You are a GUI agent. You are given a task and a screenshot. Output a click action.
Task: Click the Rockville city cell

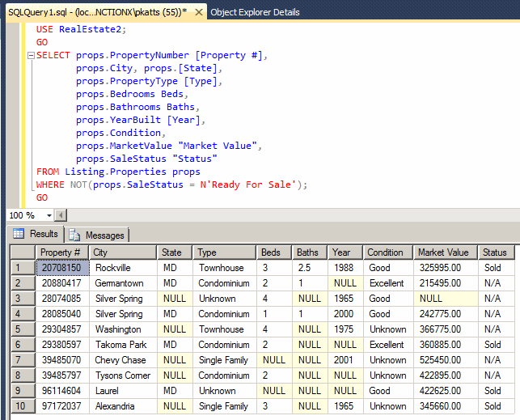[123, 268]
